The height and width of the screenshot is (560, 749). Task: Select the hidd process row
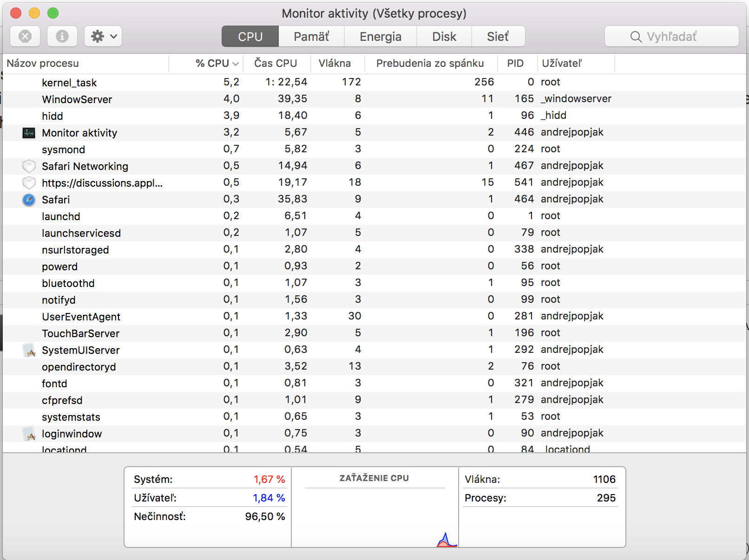(x=374, y=116)
